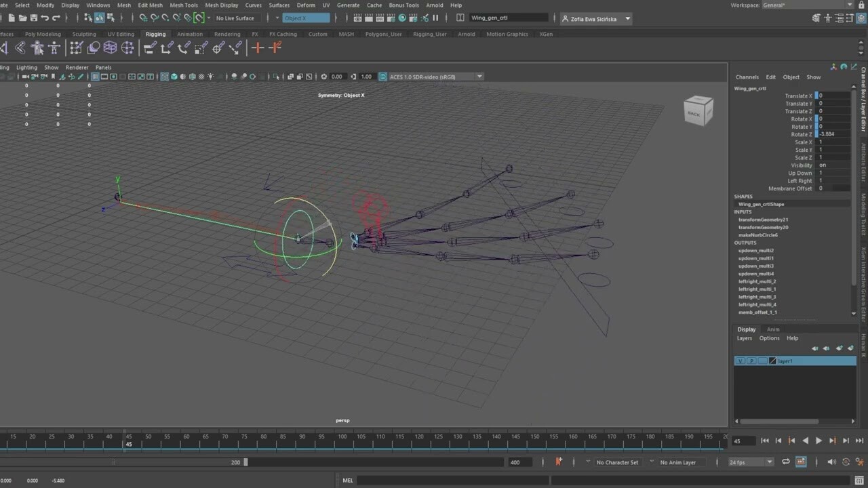Viewport: 868px width, 488px height.
Task: Click the Quick Rig character shelf icon
Action: pyautogui.click(x=37, y=47)
